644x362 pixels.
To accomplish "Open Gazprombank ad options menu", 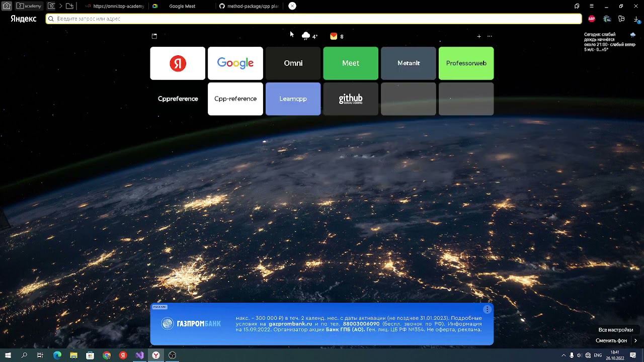I will (487, 310).
